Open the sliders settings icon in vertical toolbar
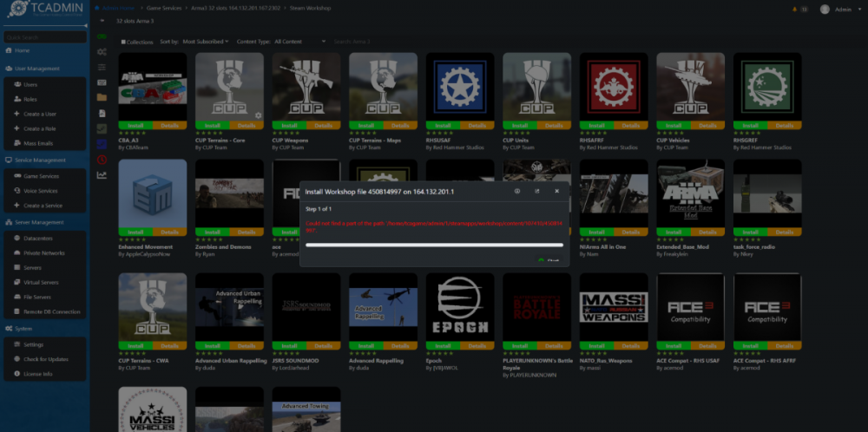Image resolution: width=868 pixels, height=432 pixels. [x=102, y=68]
